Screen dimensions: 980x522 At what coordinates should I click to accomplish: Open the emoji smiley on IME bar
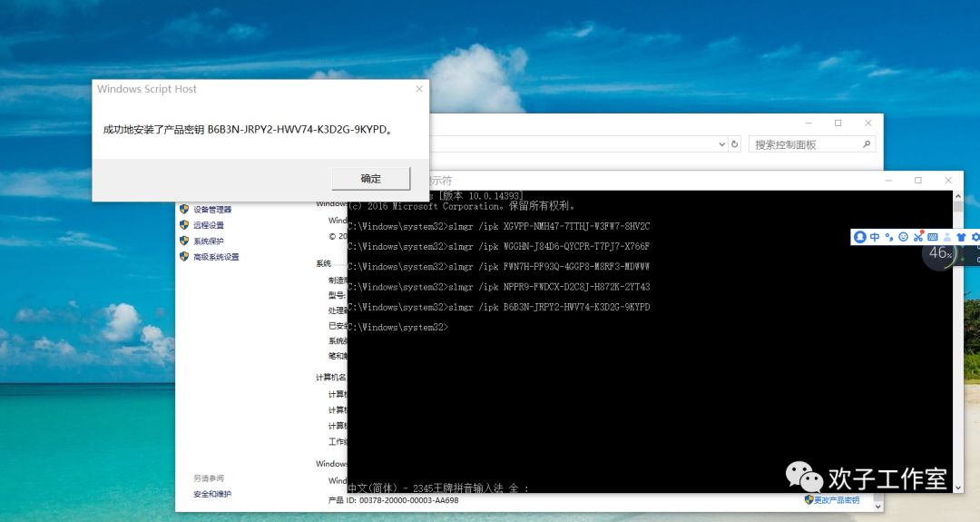click(903, 237)
